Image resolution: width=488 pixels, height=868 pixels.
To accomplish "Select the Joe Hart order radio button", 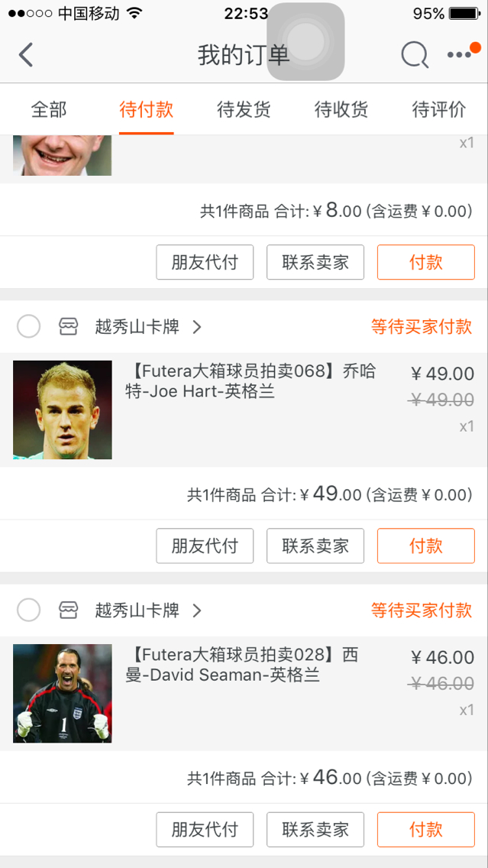I will coord(28,327).
